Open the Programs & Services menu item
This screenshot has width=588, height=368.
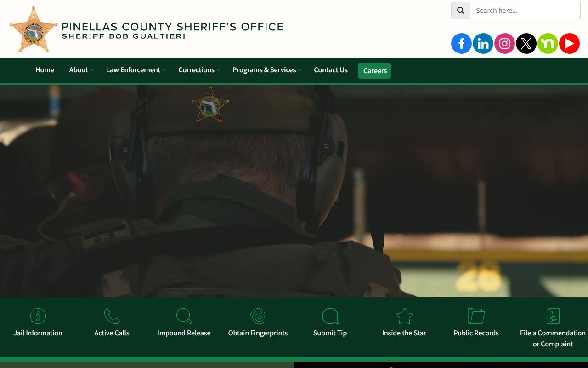(x=264, y=70)
